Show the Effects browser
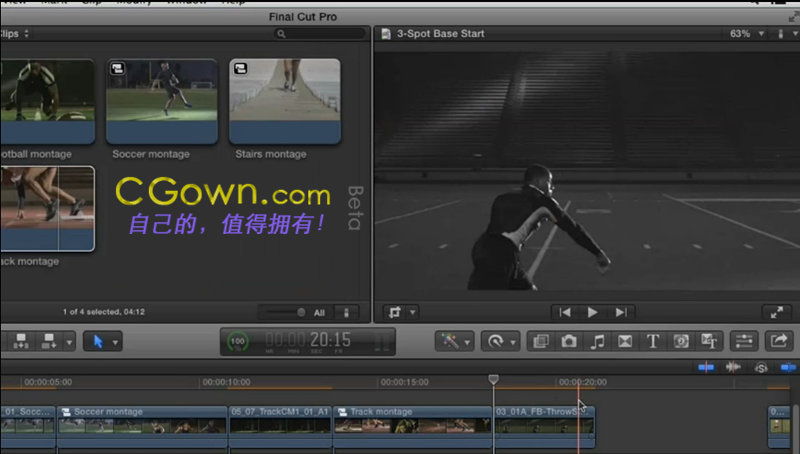800x454 pixels. (540, 341)
